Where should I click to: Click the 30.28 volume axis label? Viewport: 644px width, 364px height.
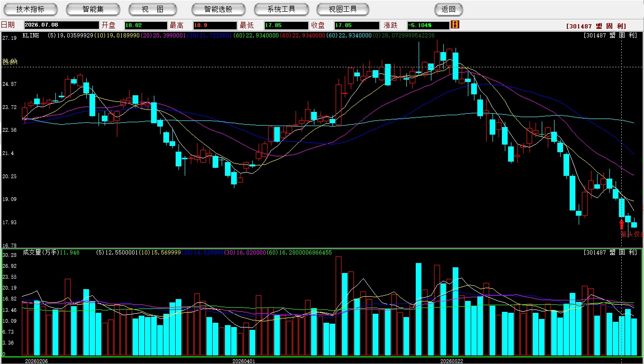tap(9, 255)
